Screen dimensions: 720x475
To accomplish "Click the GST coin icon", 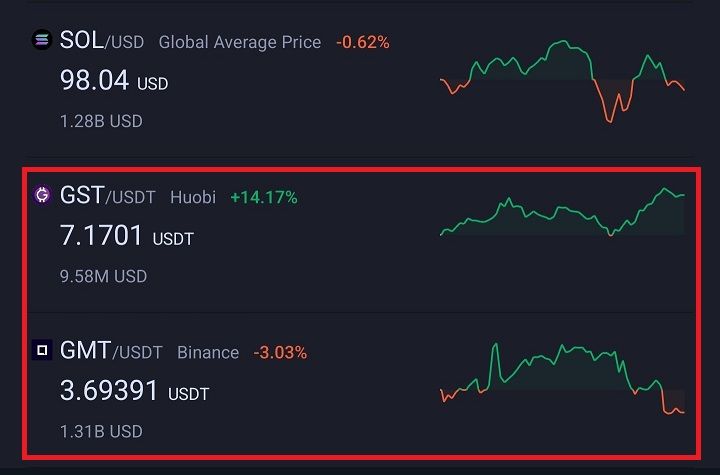I will click(x=42, y=196).
